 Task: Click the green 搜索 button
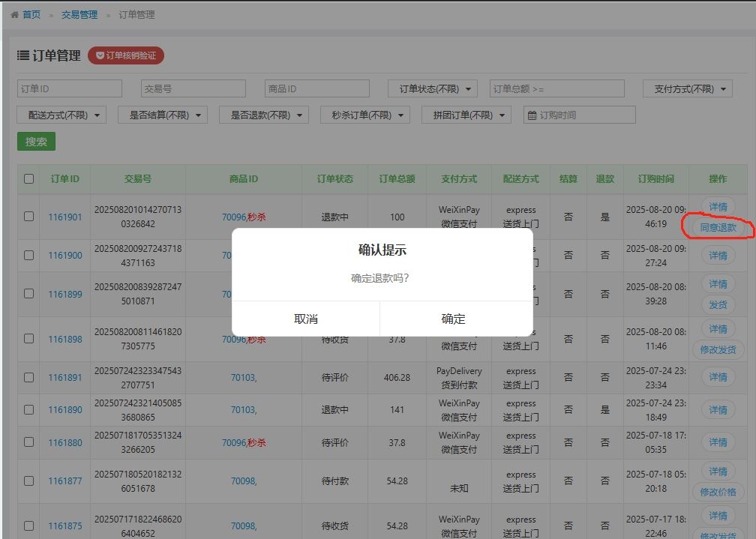tap(36, 142)
